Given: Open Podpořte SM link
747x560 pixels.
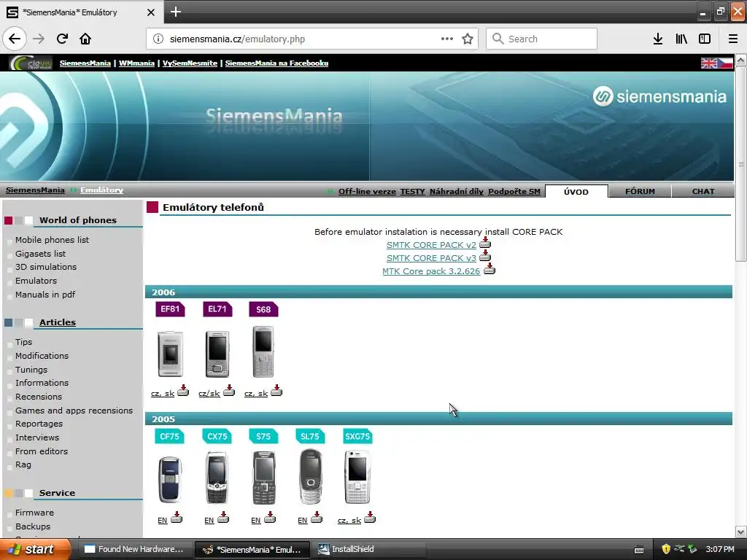Looking at the screenshot, I should 514,192.
